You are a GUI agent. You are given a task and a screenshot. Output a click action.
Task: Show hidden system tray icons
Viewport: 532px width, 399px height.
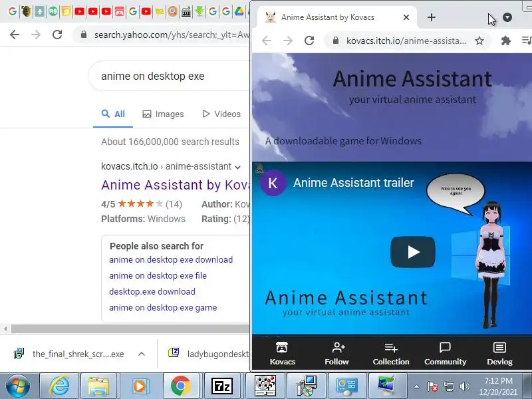tap(416, 386)
